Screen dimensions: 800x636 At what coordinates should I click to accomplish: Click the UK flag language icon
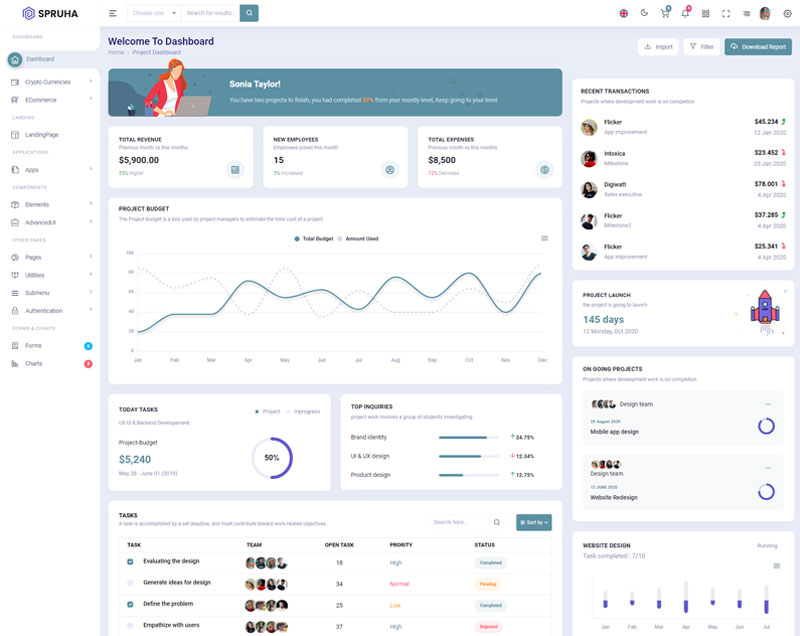pos(624,13)
